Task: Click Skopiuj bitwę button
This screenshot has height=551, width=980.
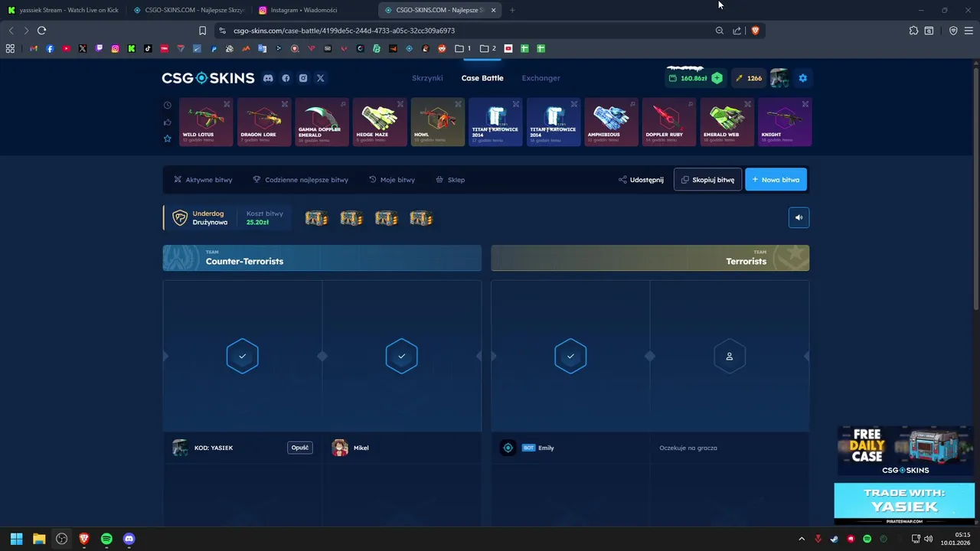Action: tap(708, 180)
